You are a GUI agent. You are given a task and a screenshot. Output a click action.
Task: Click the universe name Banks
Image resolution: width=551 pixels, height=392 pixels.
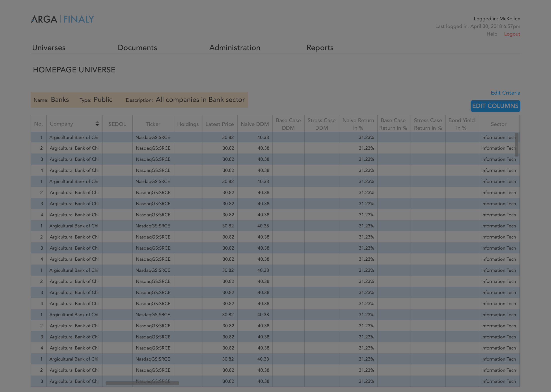(x=60, y=99)
